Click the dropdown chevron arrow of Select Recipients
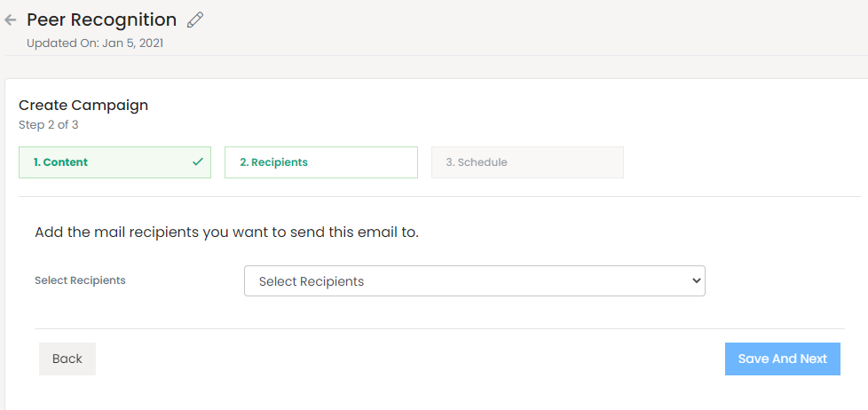 point(695,280)
